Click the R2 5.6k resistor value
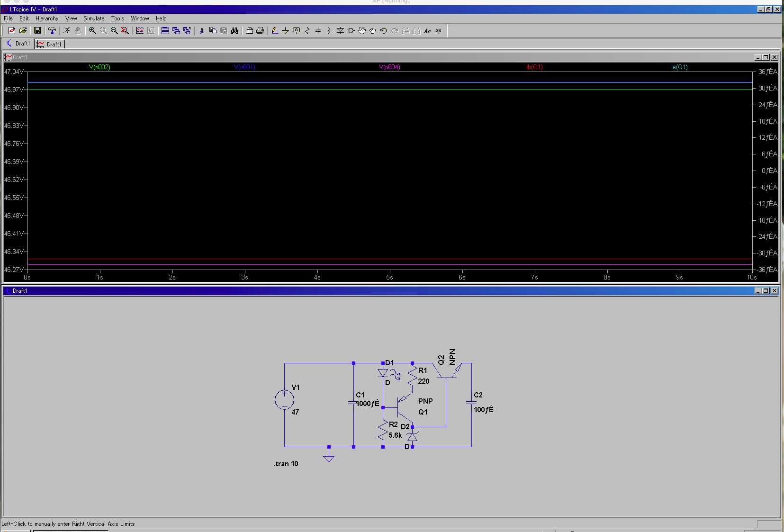 click(x=395, y=435)
